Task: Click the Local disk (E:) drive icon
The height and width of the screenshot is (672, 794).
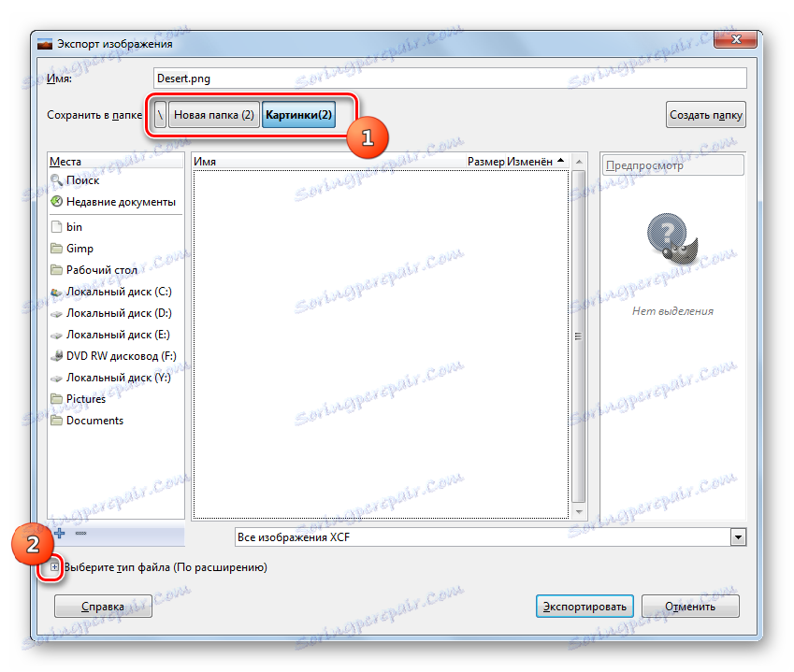Action: click(x=57, y=335)
